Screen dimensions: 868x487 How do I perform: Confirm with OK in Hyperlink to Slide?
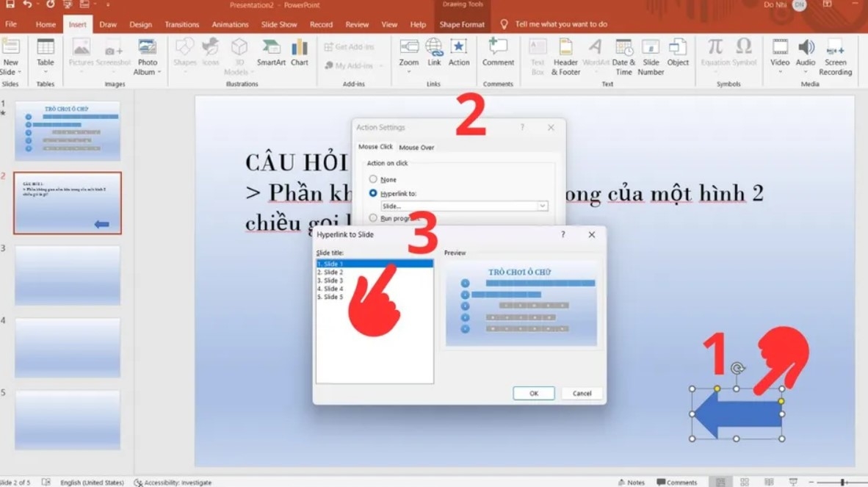coord(534,393)
